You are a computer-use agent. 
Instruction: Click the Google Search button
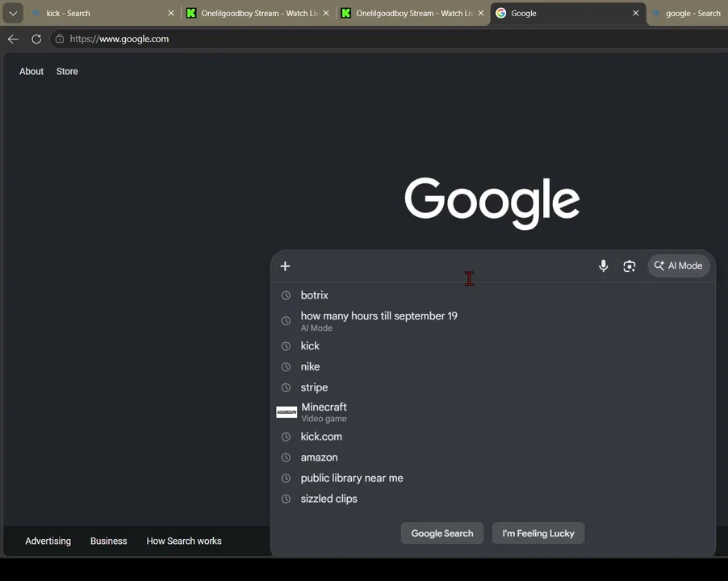(442, 533)
